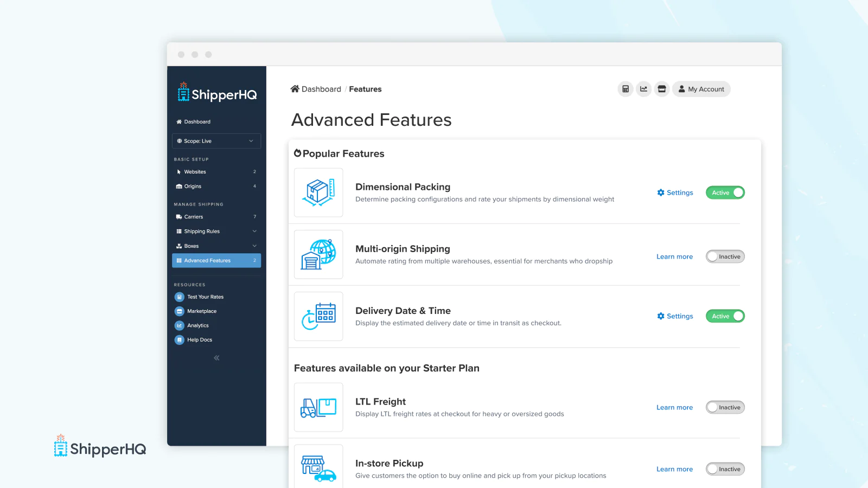This screenshot has height=488, width=868.
Task: Click the Delivery Date & Time calendar icon
Action: click(318, 316)
